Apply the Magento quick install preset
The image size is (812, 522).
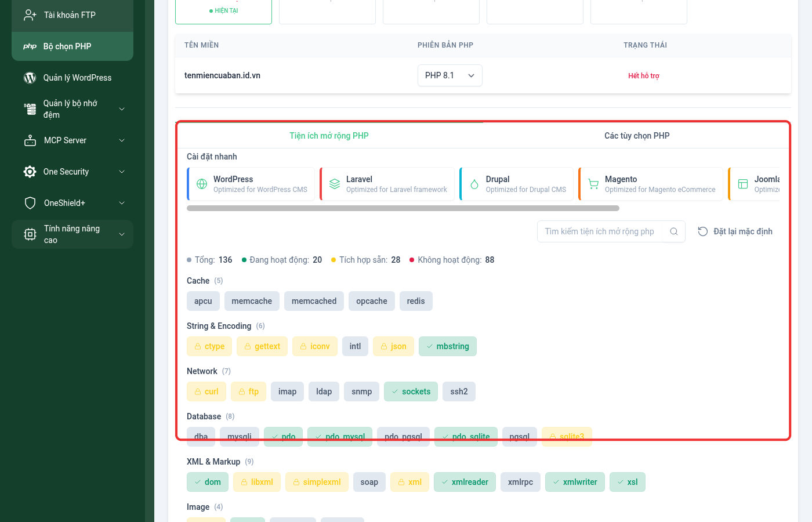pyautogui.click(x=651, y=184)
